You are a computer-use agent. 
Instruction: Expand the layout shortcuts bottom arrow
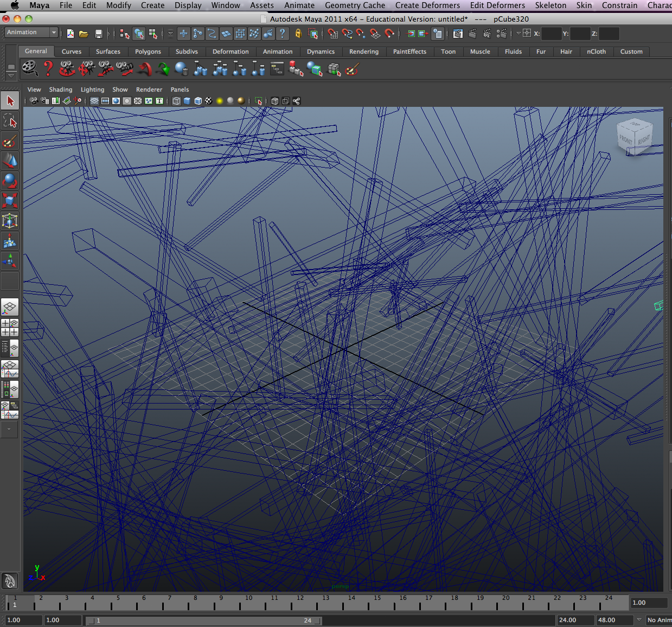(9, 429)
